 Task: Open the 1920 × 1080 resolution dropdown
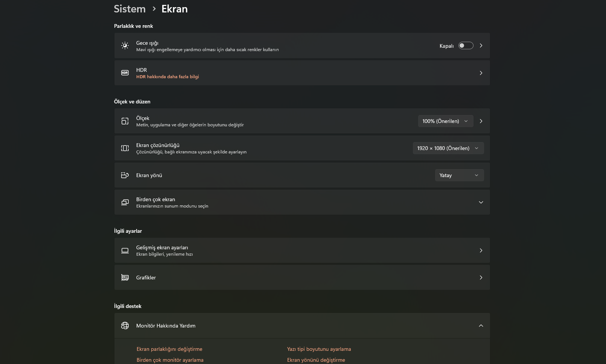448,148
